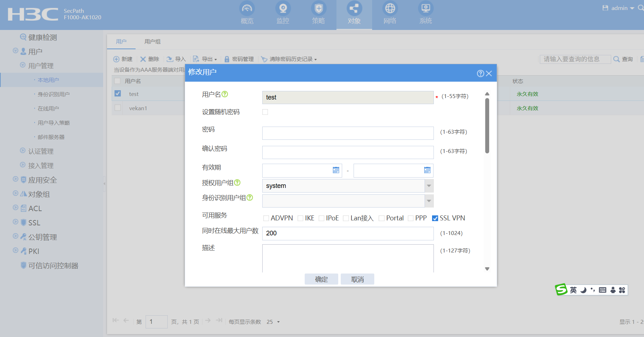
Task: Switch to the 用户组 tab
Action: click(x=152, y=42)
